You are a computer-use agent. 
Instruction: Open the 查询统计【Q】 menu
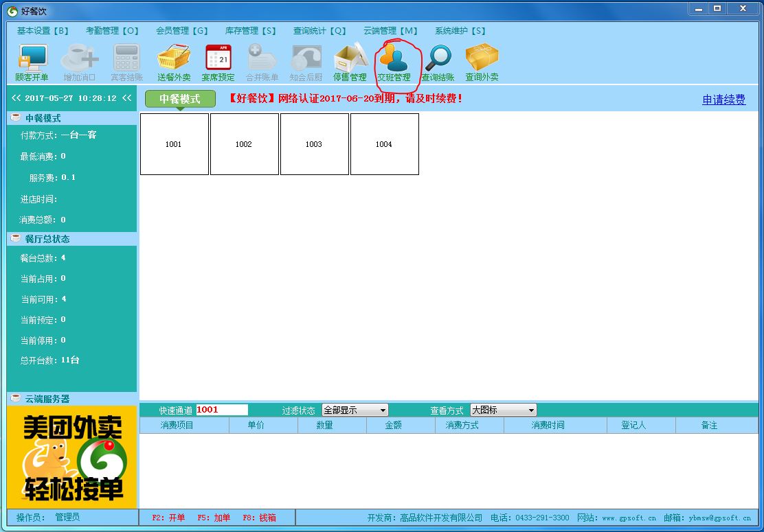pyautogui.click(x=319, y=31)
